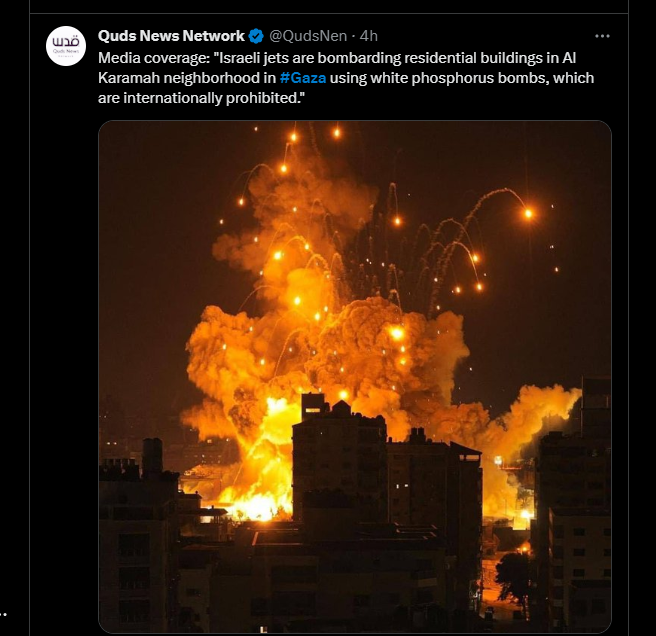Open the three-dot more options menu

click(x=602, y=36)
